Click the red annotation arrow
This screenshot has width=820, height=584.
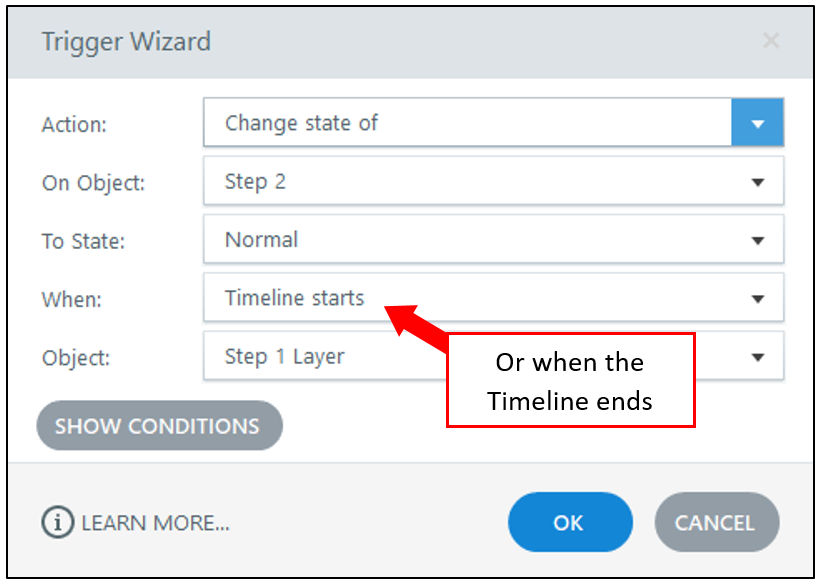[416, 327]
